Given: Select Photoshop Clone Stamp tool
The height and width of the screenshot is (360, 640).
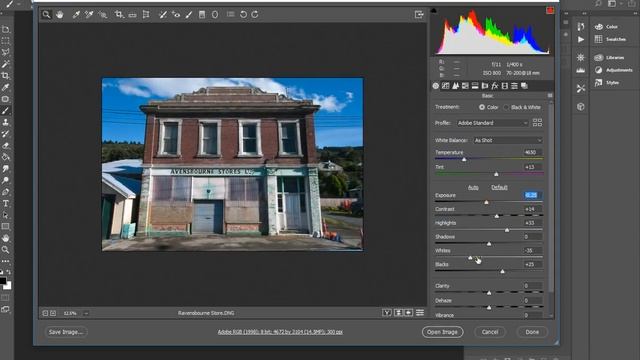Looking at the screenshot, I should pyautogui.click(x=5, y=122).
